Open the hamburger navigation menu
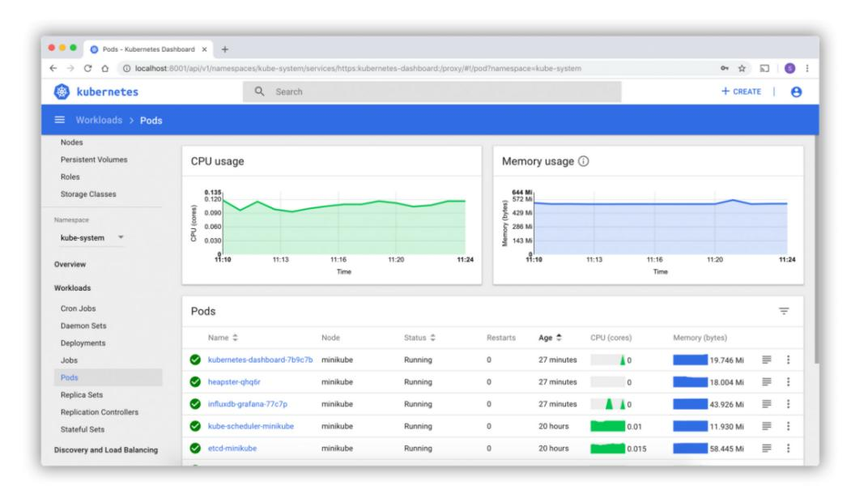 [60, 120]
